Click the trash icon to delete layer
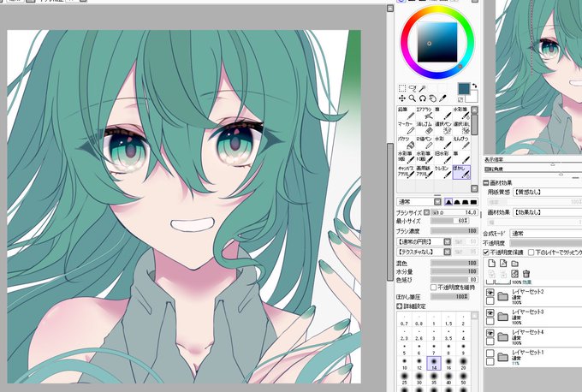582x392 pixels. coord(526,274)
